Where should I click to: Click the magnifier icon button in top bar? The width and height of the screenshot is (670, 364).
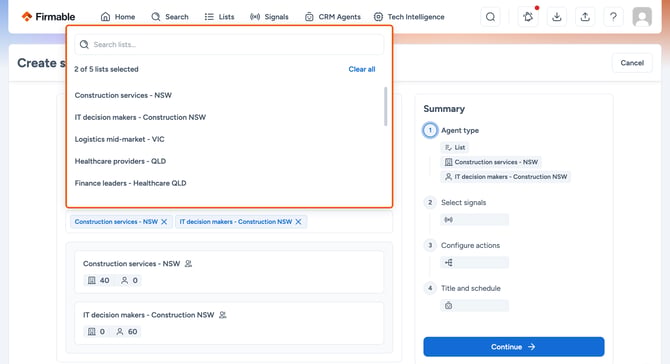(491, 17)
